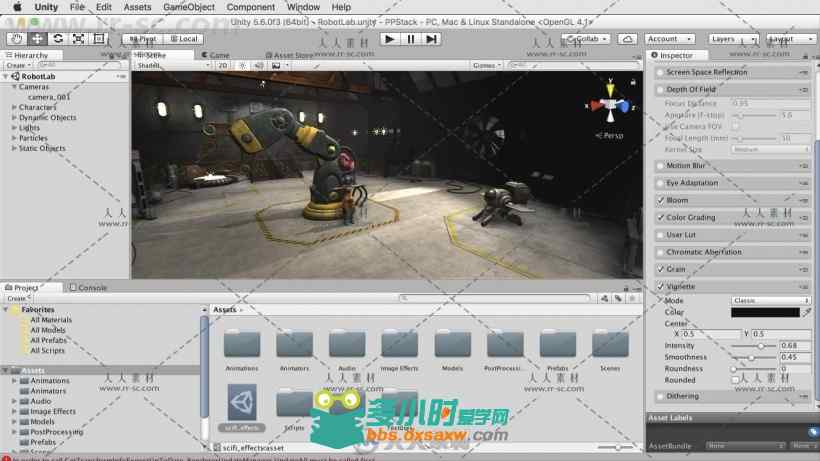Screen dimensions: 820x461
Task: Click search by type icon in Project
Action: 605,298
